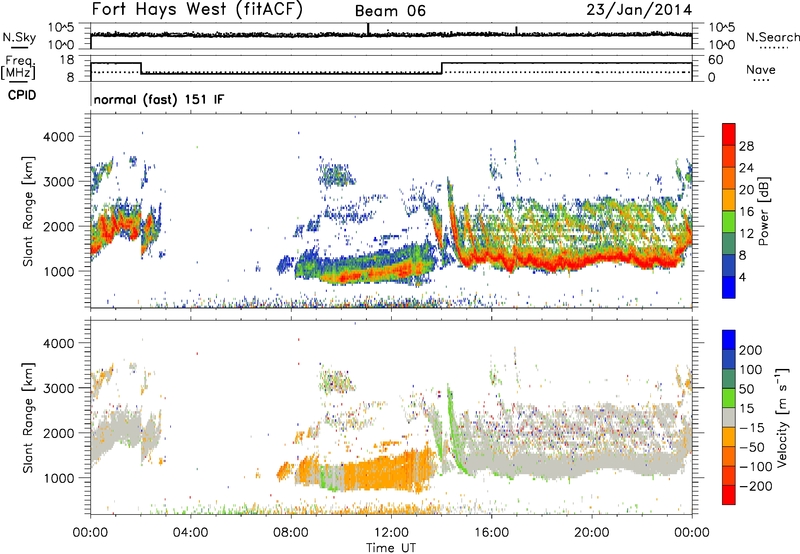
Task: Click 'Slant Range [km]' label of power panel
Action: point(28,211)
